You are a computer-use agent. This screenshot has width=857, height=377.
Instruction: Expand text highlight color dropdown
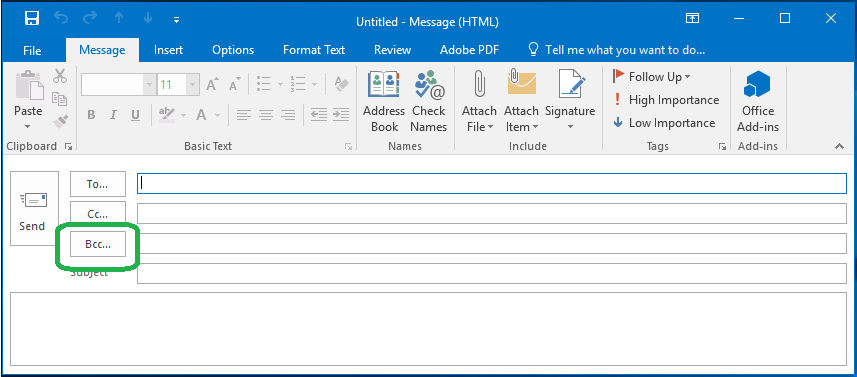pos(183,115)
